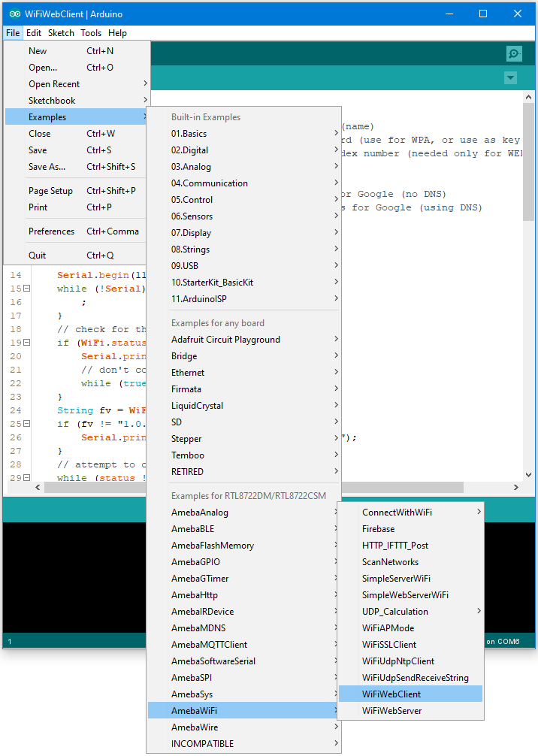
Task: Open the WiFiSSLClient example
Action: 411,645
